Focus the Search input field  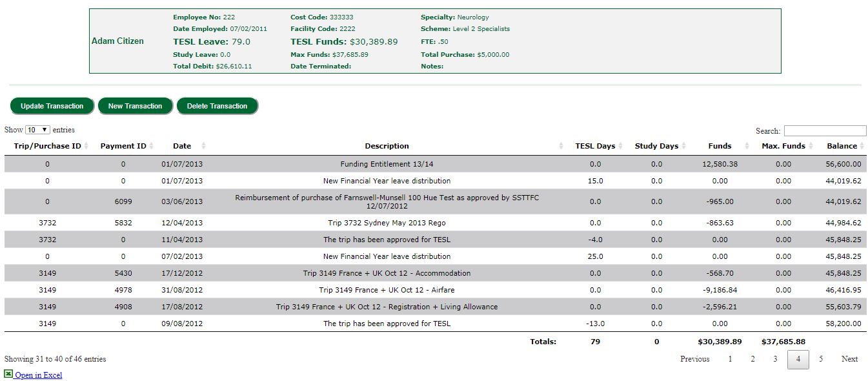(x=825, y=130)
